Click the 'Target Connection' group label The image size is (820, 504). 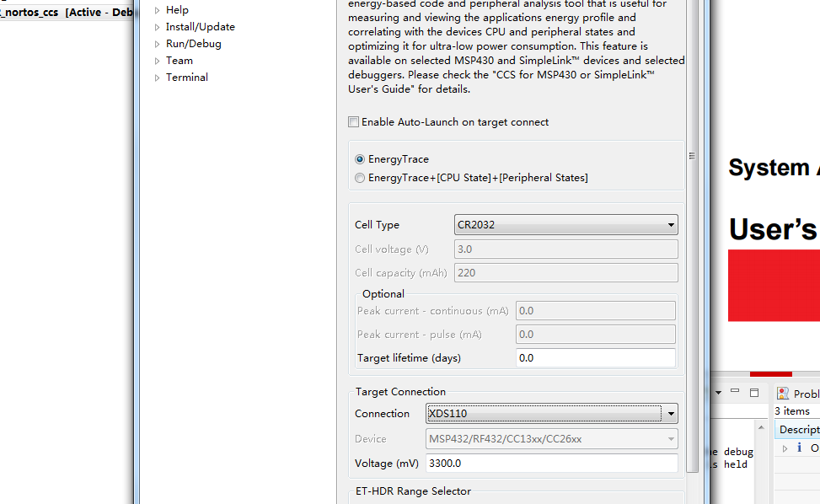pyautogui.click(x=400, y=392)
